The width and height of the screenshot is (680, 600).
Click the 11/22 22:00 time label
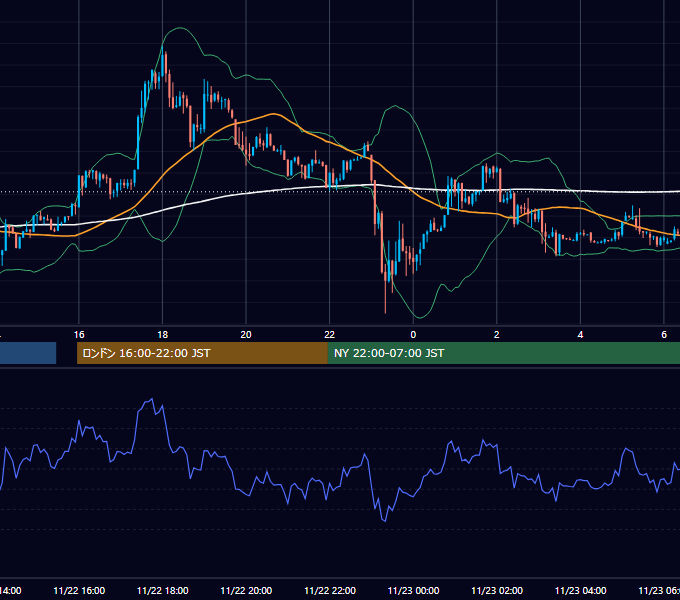[x=330, y=590]
